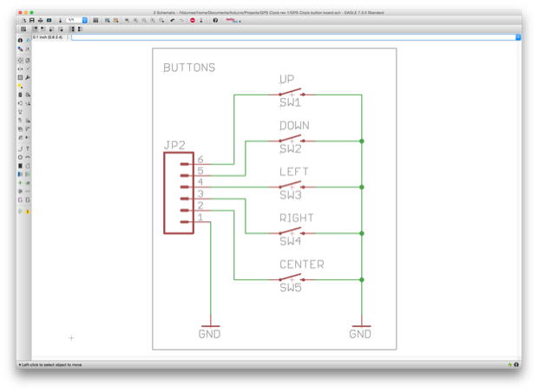
Task: Select the Replace tool
Action: click(28, 103)
